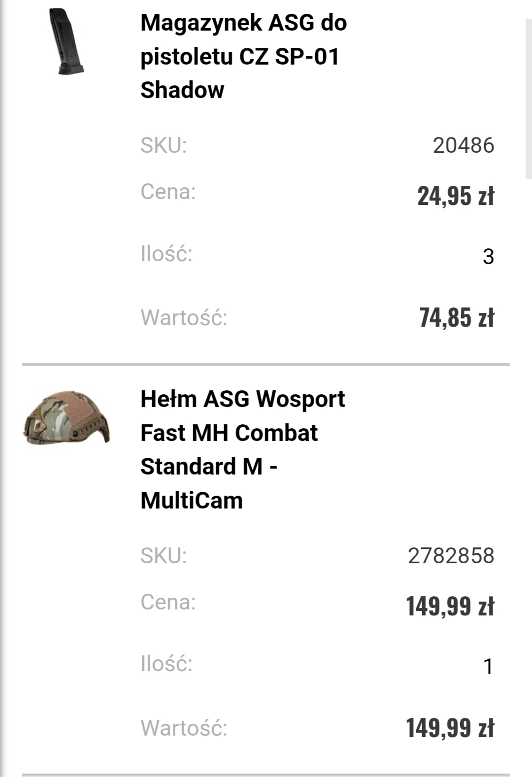Open the CZ SP-01 Shadow magazine thumbnail

pyautogui.click(x=66, y=42)
